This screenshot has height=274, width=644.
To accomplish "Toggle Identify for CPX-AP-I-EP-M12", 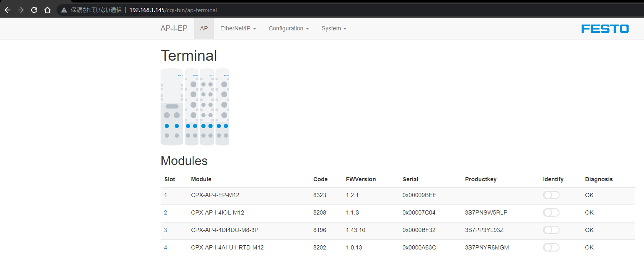I will tap(551, 195).
